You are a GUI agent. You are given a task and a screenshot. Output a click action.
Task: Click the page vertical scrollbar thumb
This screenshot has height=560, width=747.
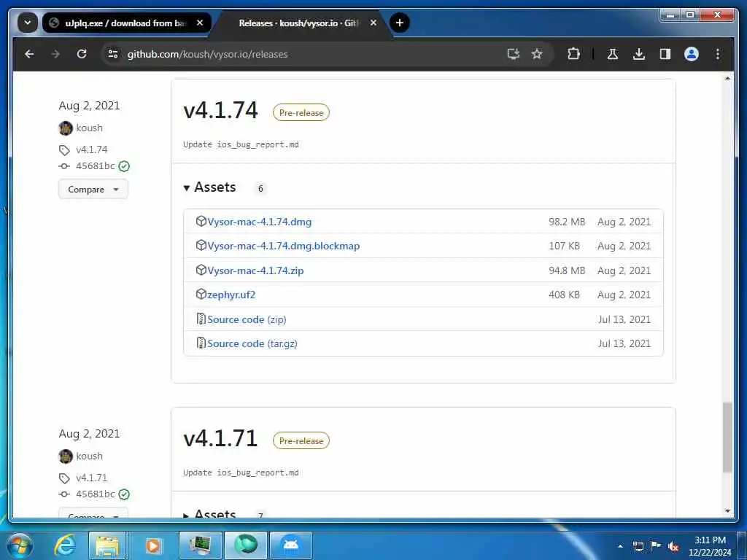(x=727, y=437)
